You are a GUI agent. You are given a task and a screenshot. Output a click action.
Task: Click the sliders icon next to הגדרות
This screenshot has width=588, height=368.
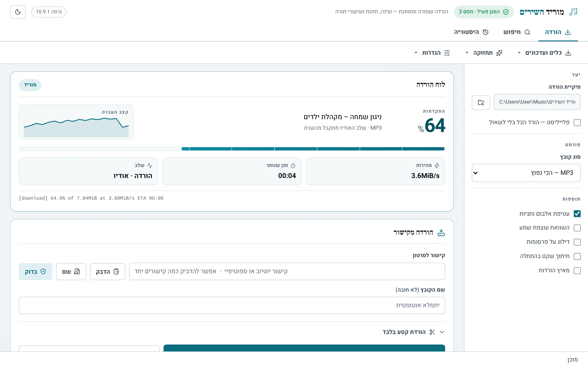point(447,53)
